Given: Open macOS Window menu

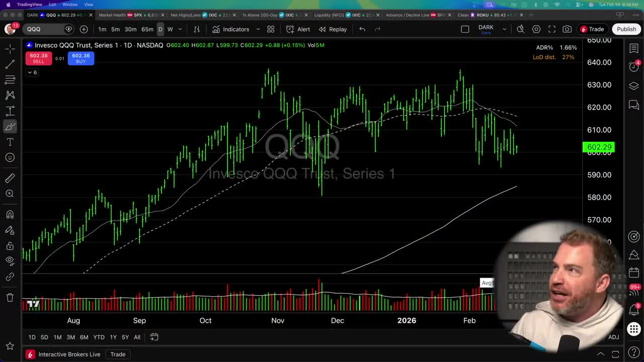Looking at the screenshot, I should (70, 5).
